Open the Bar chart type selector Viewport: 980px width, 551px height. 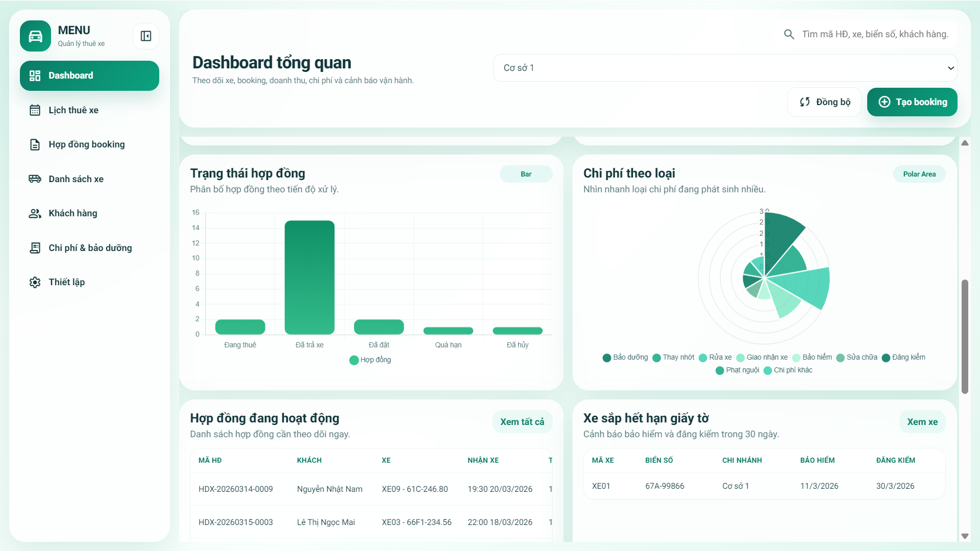point(526,173)
